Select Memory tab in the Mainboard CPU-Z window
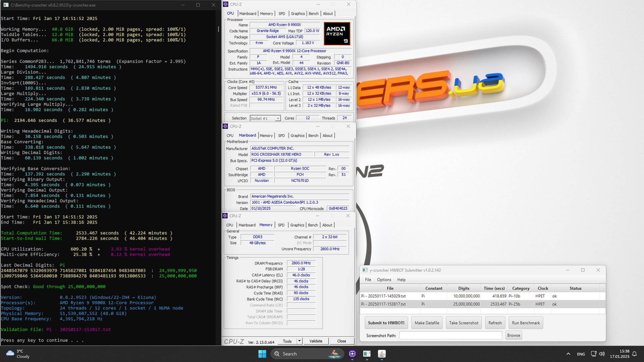 tap(266, 135)
